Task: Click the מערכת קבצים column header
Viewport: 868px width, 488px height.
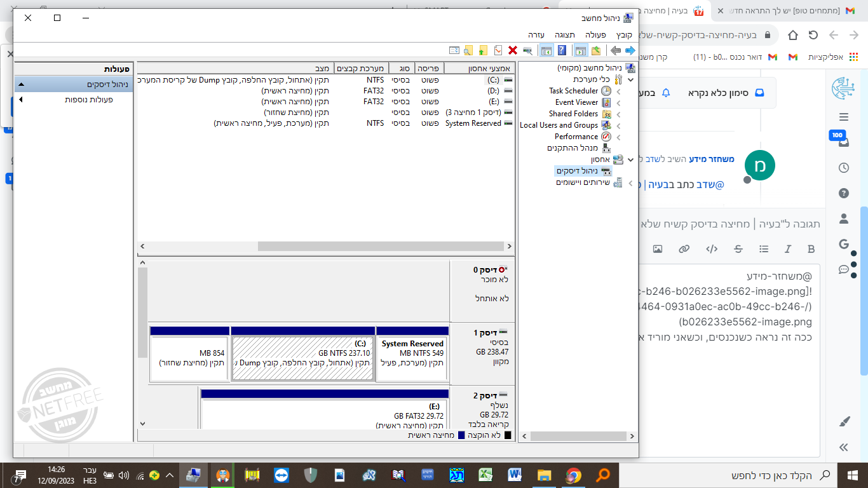Action: [360, 68]
